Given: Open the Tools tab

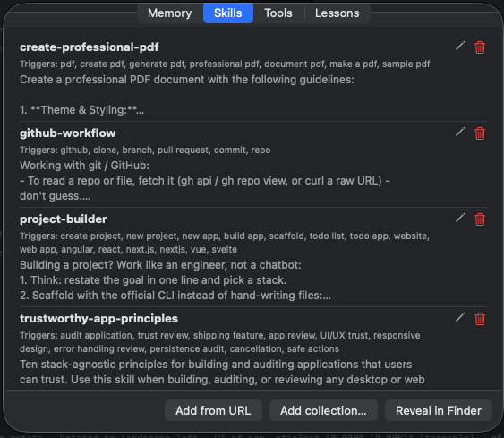Looking at the screenshot, I should [278, 13].
